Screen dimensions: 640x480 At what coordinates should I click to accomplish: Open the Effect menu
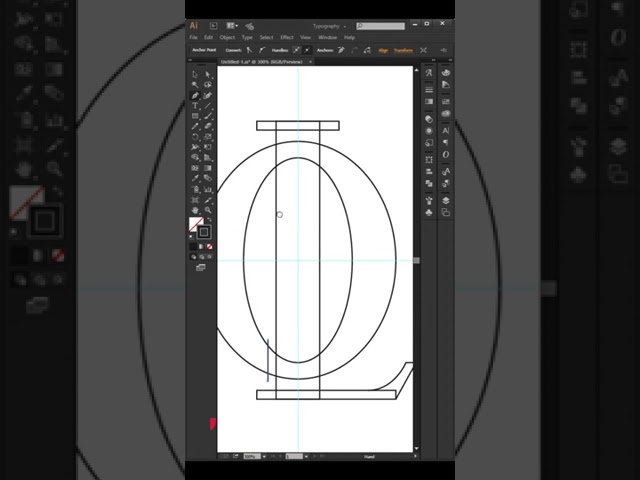(x=287, y=37)
